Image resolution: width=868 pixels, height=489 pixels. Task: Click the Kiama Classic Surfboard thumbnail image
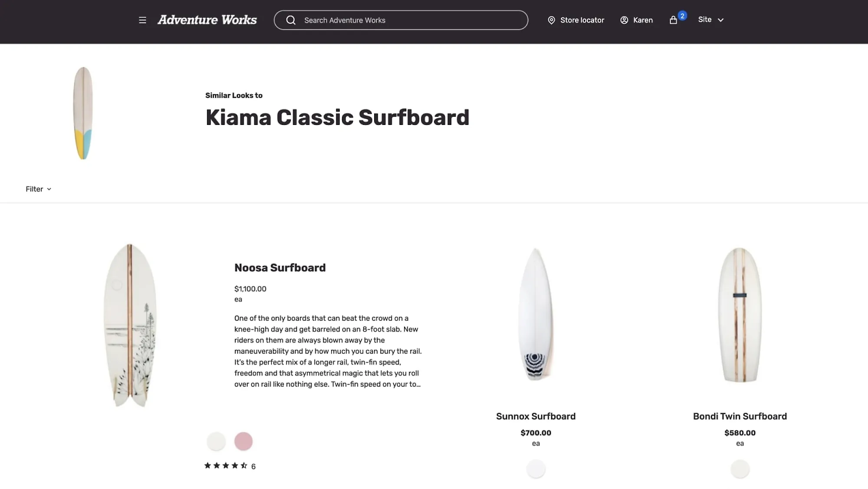pos(83,113)
